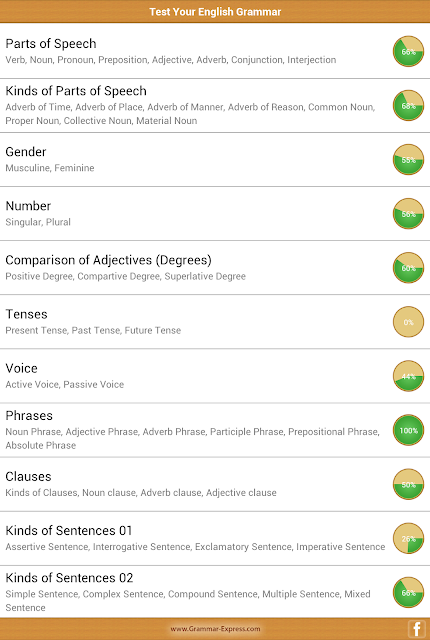
Task: Tap the 100% green progress circle
Action: pos(408,430)
